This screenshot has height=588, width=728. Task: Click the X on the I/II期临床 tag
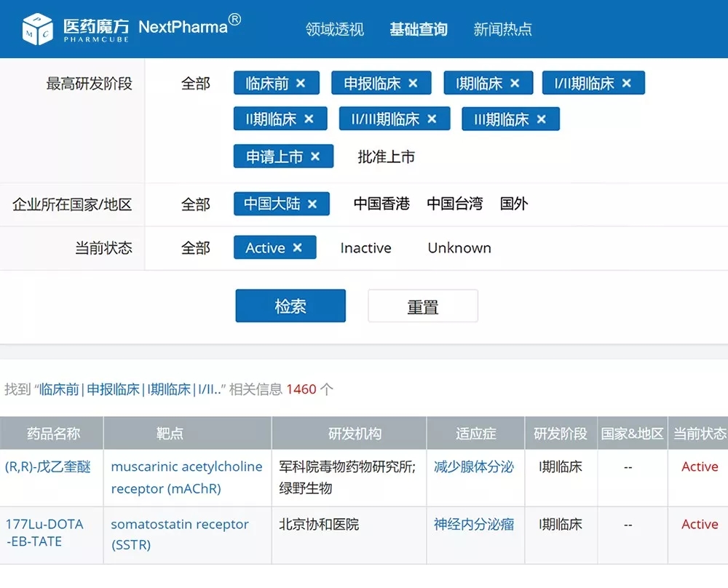click(626, 84)
